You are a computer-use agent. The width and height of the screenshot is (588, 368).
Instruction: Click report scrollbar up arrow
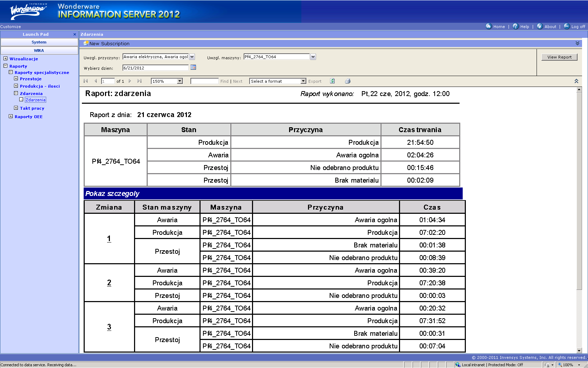[x=579, y=90]
